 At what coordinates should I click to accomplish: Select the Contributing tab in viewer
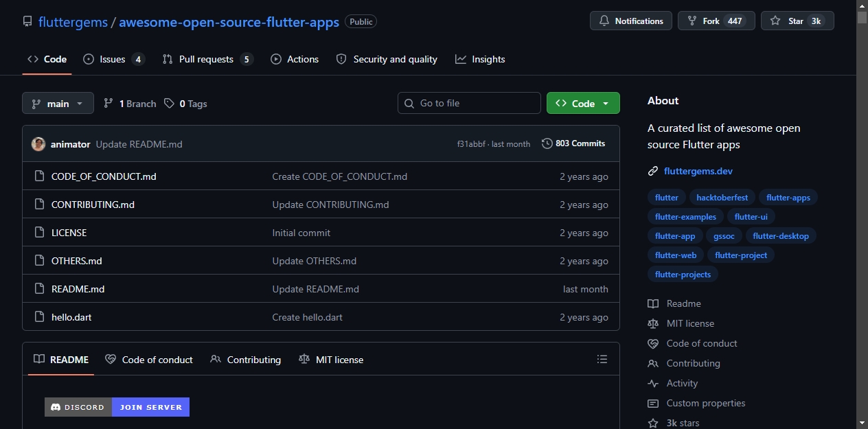click(246, 359)
